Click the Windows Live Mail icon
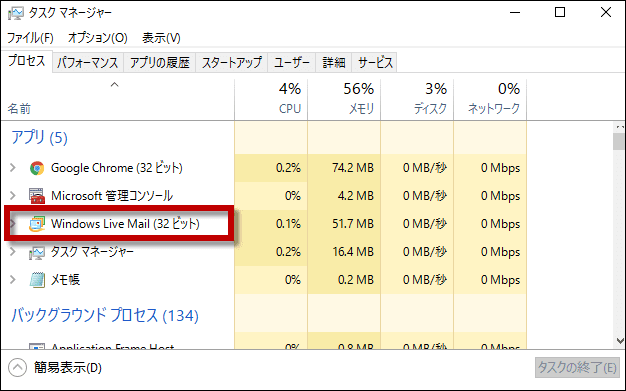Viewport: 626px width, 391px height. coord(37,224)
